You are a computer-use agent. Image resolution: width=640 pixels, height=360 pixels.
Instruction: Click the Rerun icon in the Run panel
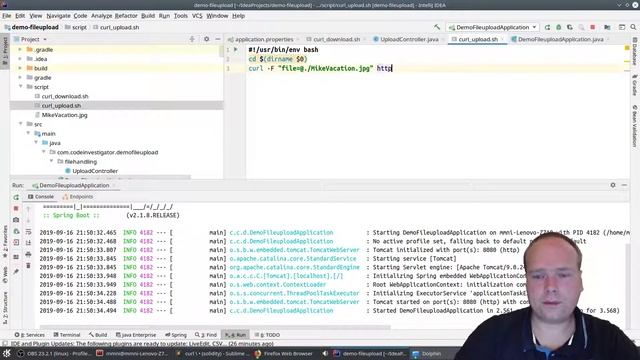(16, 197)
